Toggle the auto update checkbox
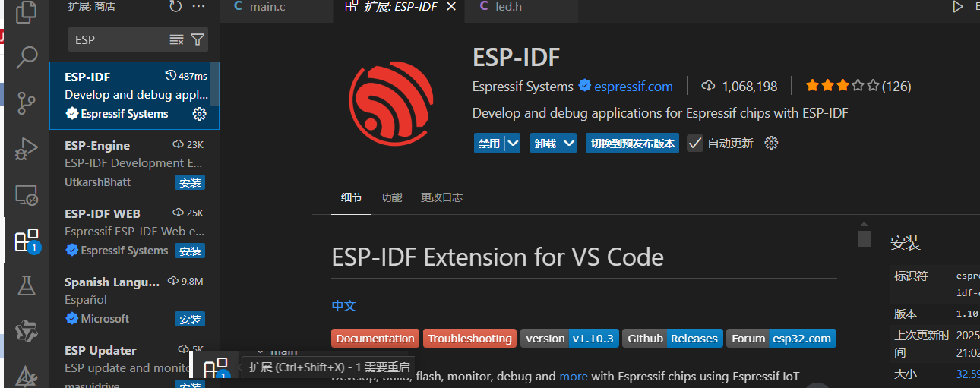980x388 pixels. (x=695, y=143)
